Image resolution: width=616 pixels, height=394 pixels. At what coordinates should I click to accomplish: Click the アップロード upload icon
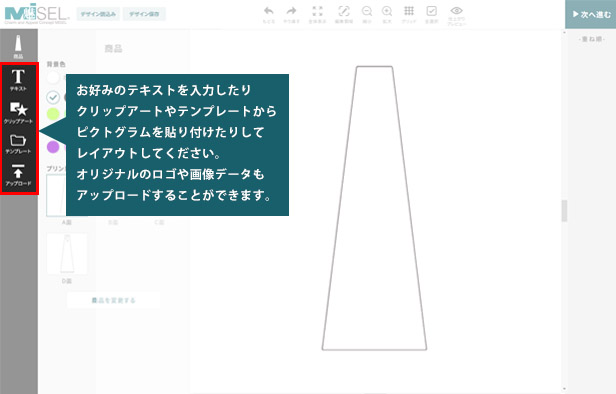point(18,175)
